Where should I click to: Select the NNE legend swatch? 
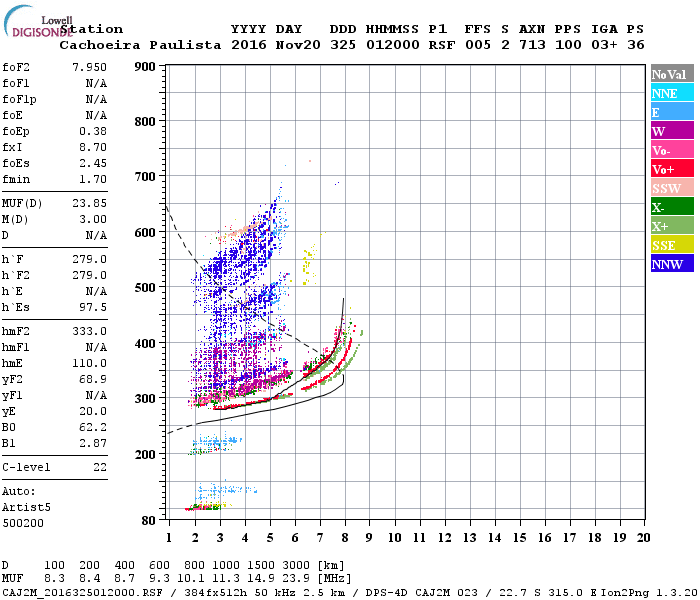[672, 93]
